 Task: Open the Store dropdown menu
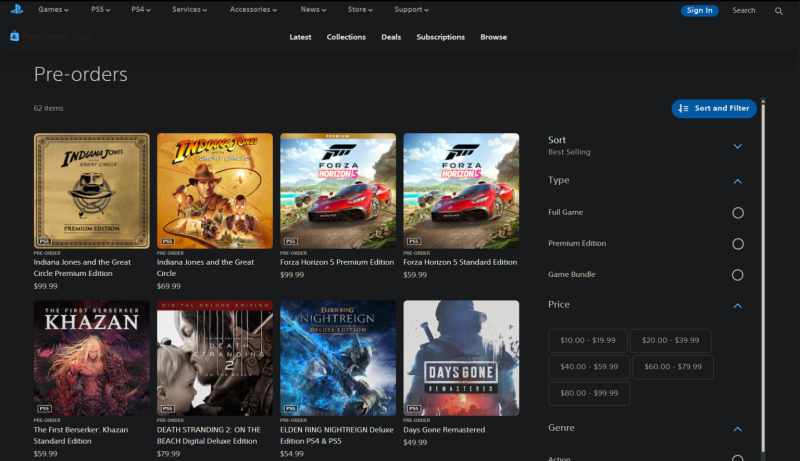(x=360, y=10)
